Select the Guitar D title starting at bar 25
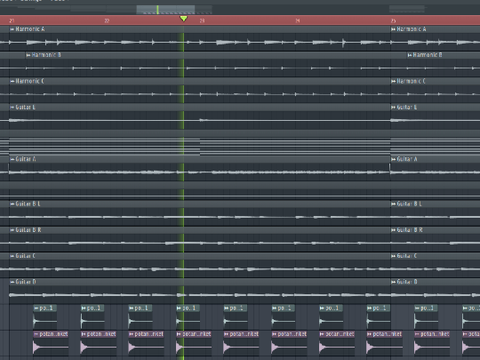Screen dimensions: 480x360 [x=407, y=282]
